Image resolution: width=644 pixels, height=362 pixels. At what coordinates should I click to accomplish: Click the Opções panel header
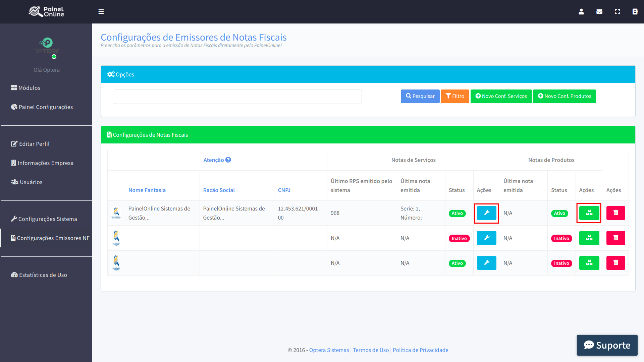click(368, 74)
